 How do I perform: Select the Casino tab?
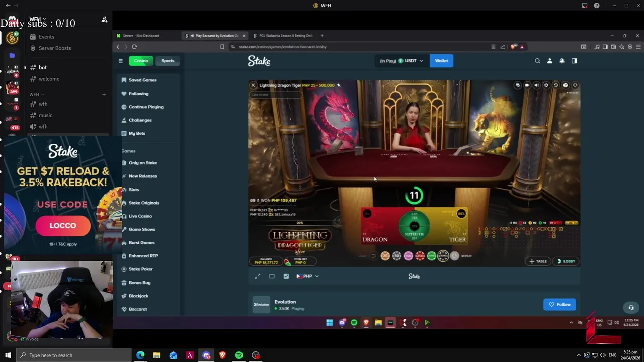coord(141,61)
